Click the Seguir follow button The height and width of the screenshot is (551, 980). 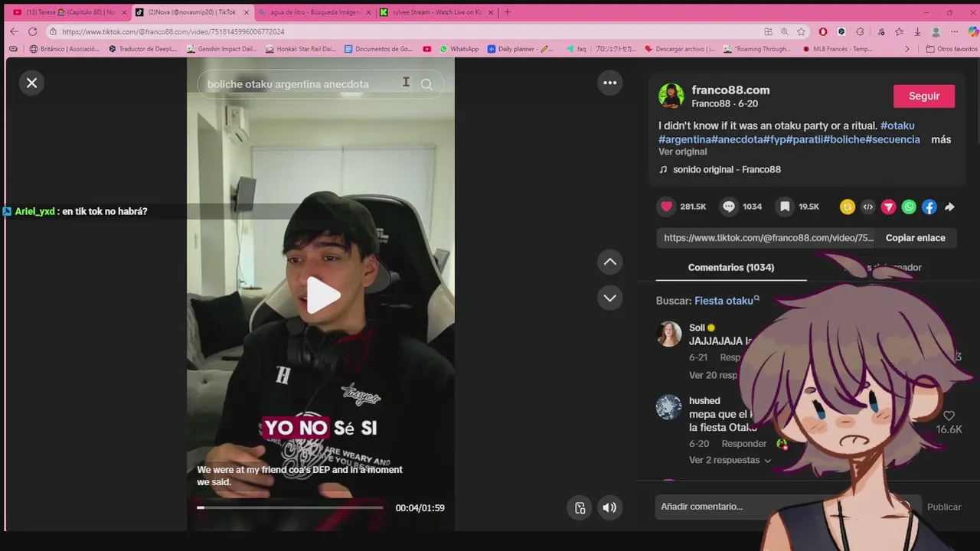point(924,96)
